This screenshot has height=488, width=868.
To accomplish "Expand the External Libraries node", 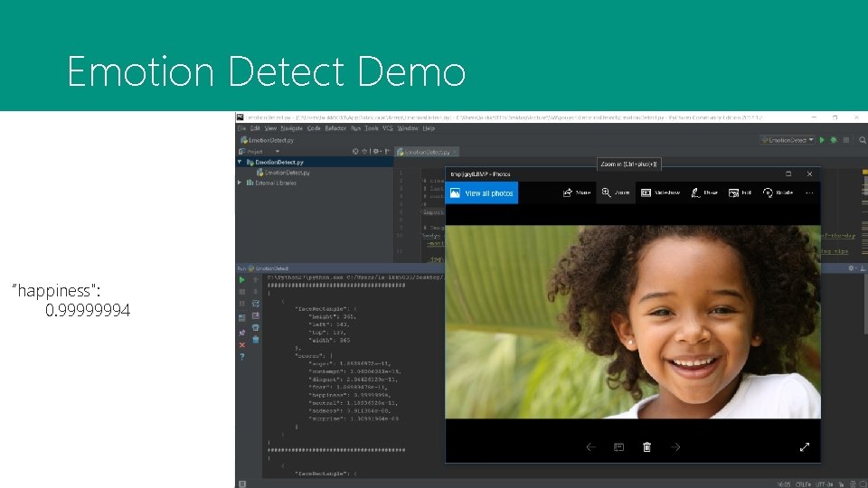I will point(240,183).
